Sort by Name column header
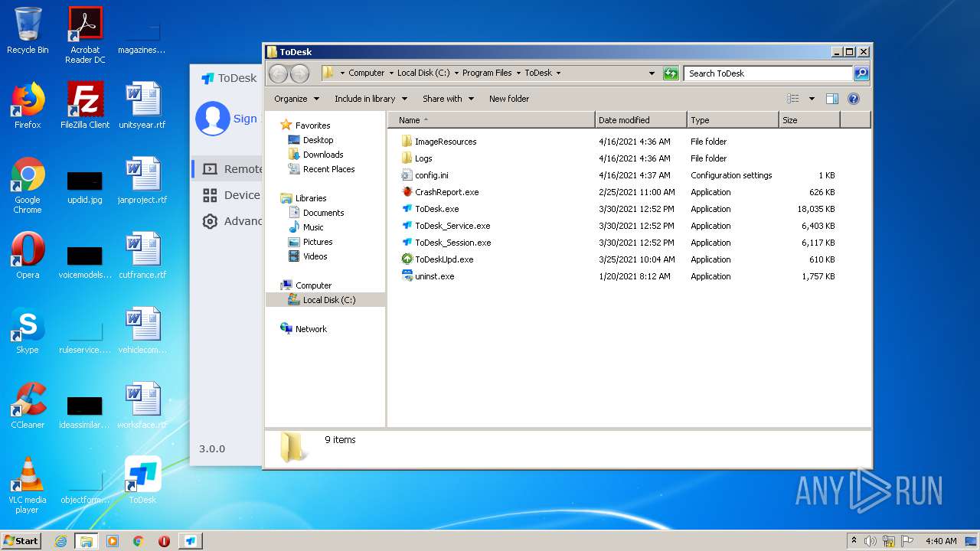Image resolution: width=980 pixels, height=551 pixels. [x=492, y=120]
